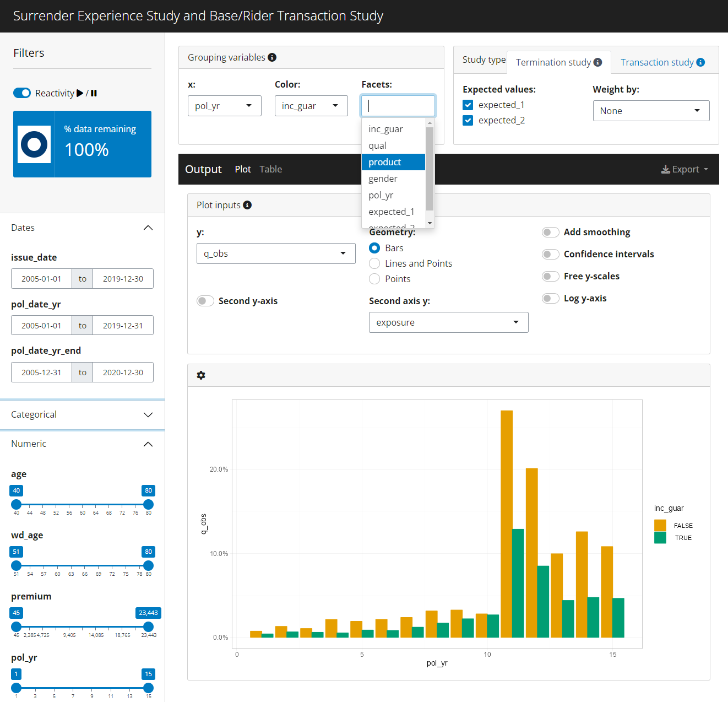Click the data remaining donut icon
728x702 pixels.
34,144
